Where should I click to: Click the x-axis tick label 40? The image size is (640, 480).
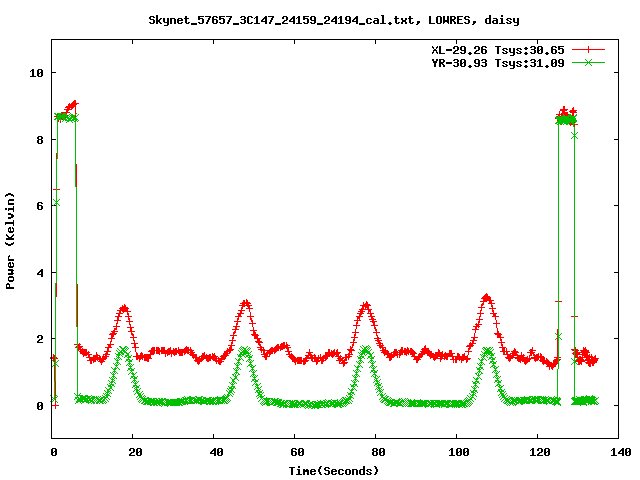pos(216,452)
